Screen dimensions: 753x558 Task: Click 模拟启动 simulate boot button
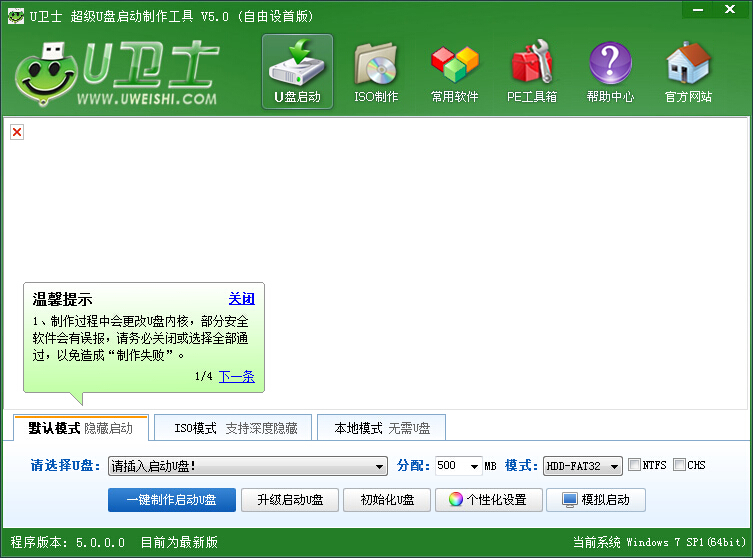click(596, 500)
